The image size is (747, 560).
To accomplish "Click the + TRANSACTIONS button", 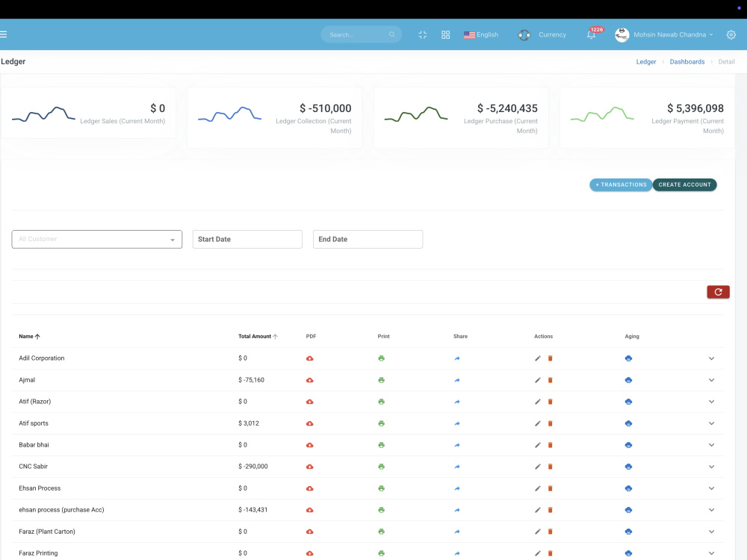I will click(621, 184).
